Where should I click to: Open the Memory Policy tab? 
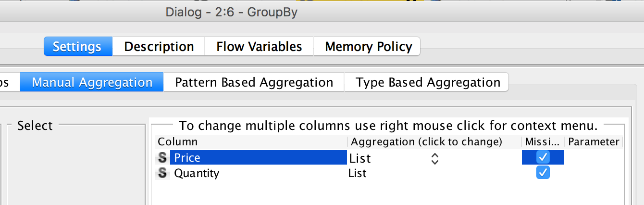click(x=368, y=47)
